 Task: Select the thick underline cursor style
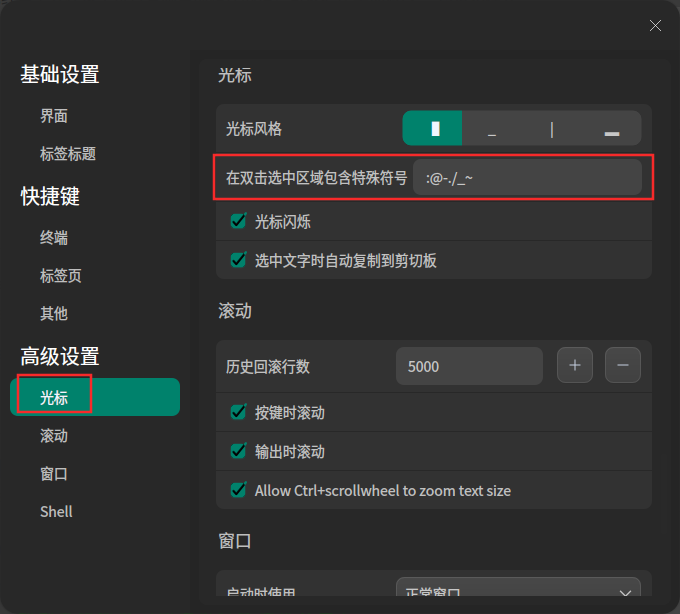[x=611, y=128]
